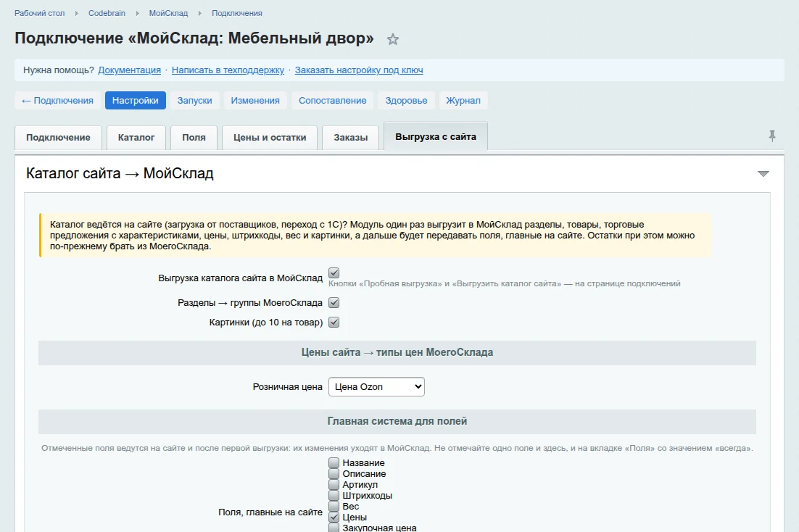Uncheck Разделы → группы МоегоСклада

(334, 303)
